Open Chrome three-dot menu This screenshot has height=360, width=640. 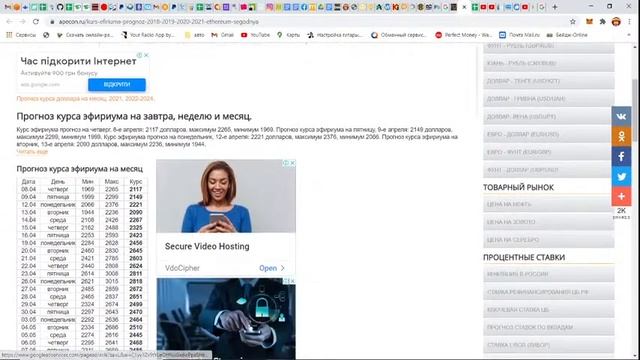pyautogui.click(x=630, y=22)
